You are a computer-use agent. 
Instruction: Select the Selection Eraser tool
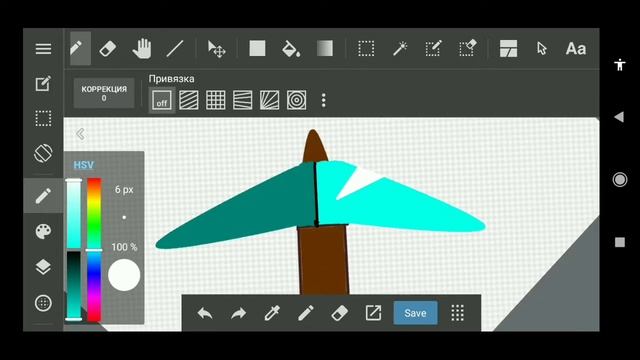click(x=467, y=48)
